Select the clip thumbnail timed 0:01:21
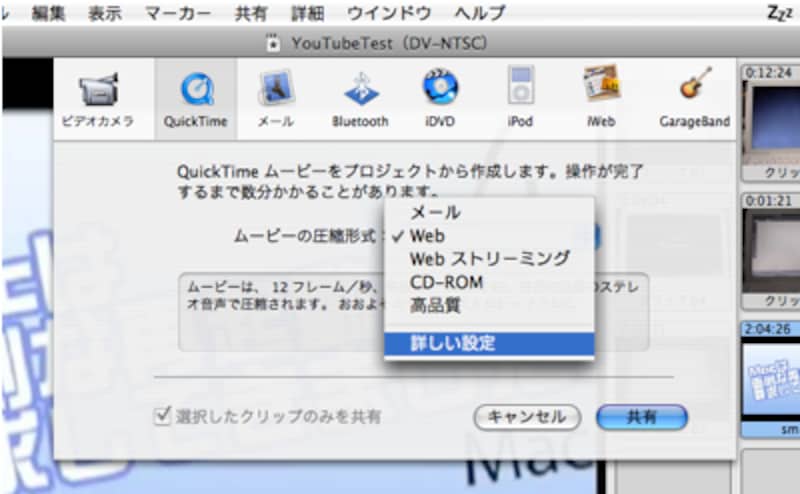 point(770,251)
